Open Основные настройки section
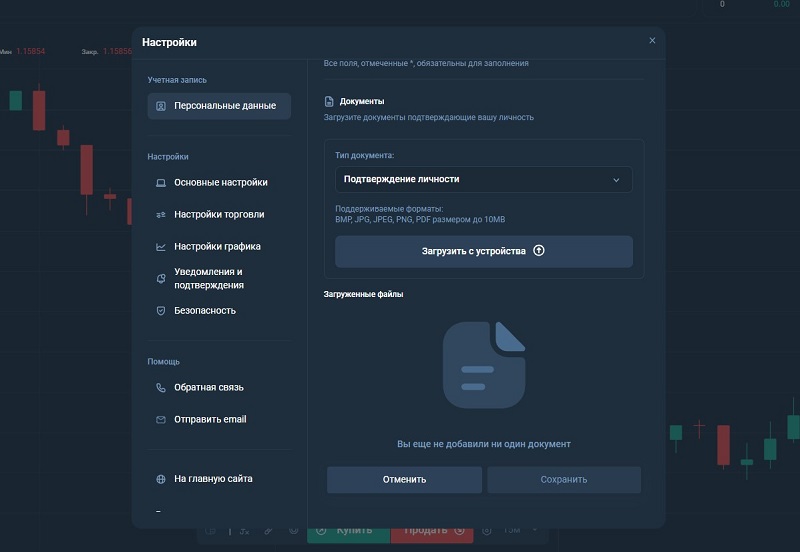The height and width of the screenshot is (552, 800). click(219, 183)
